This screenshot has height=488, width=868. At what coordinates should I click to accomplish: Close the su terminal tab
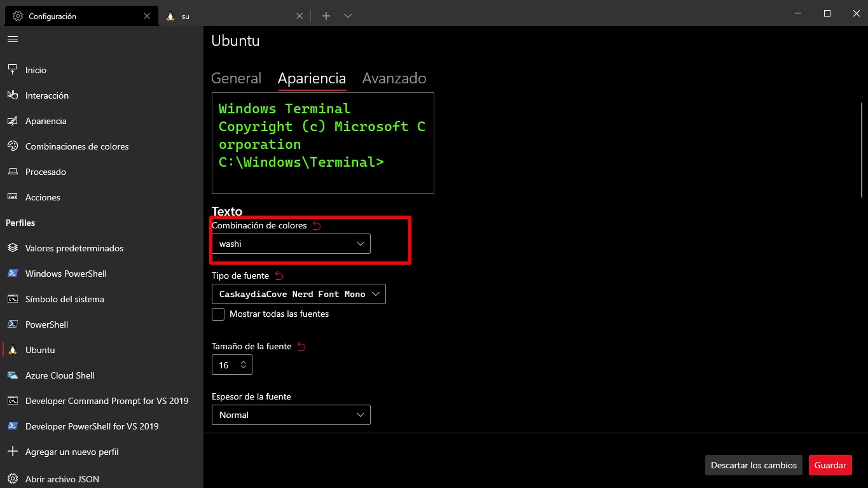click(x=300, y=16)
